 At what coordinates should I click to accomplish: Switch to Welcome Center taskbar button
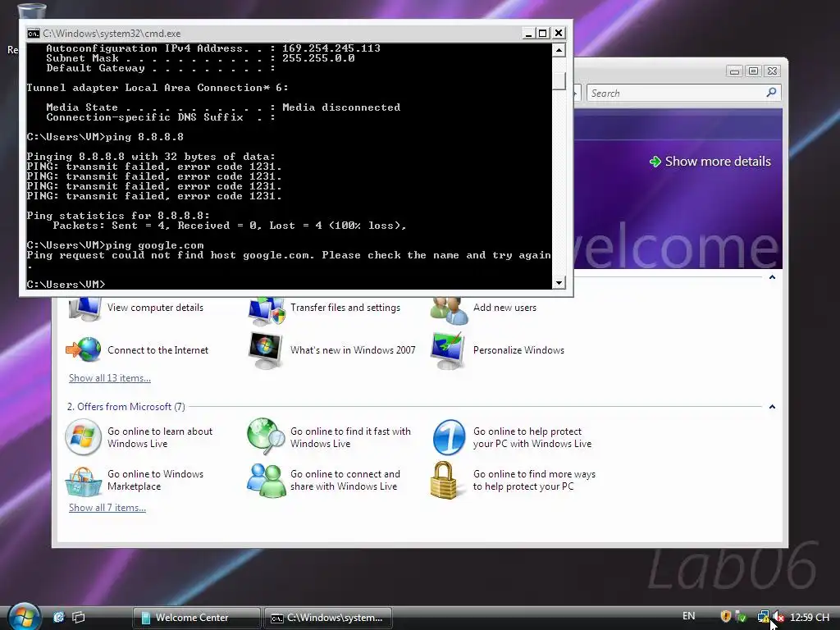[x=197, y=618]
